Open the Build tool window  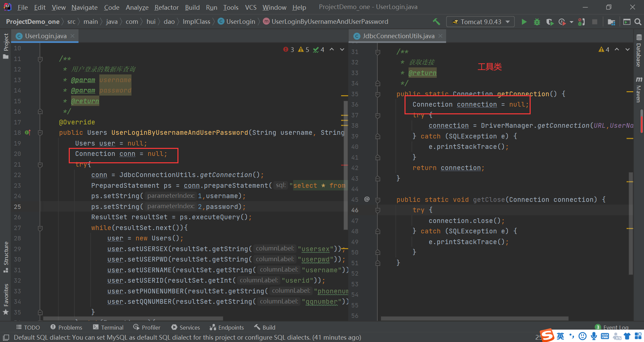pyautogui.click(x=265, y=328)
